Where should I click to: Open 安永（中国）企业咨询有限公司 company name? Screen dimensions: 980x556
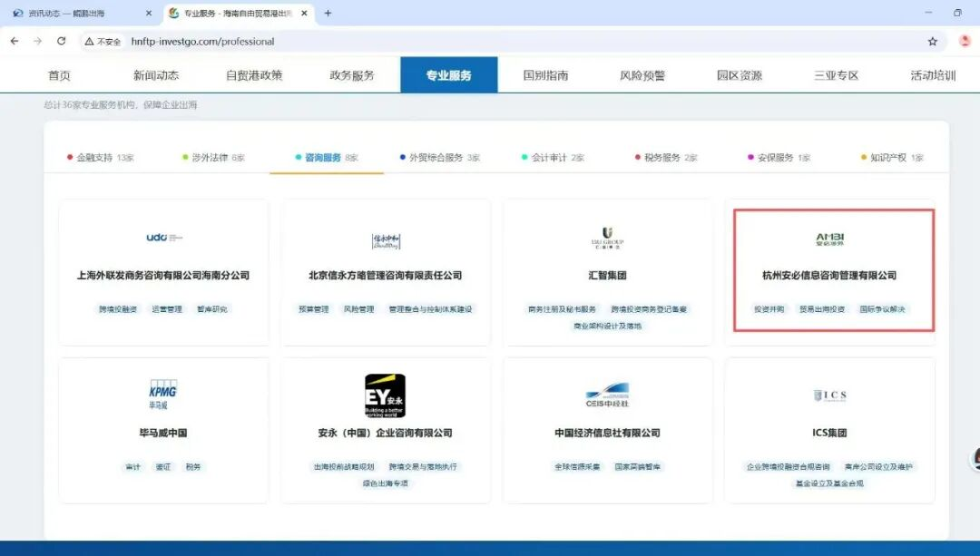coord(385,433)
